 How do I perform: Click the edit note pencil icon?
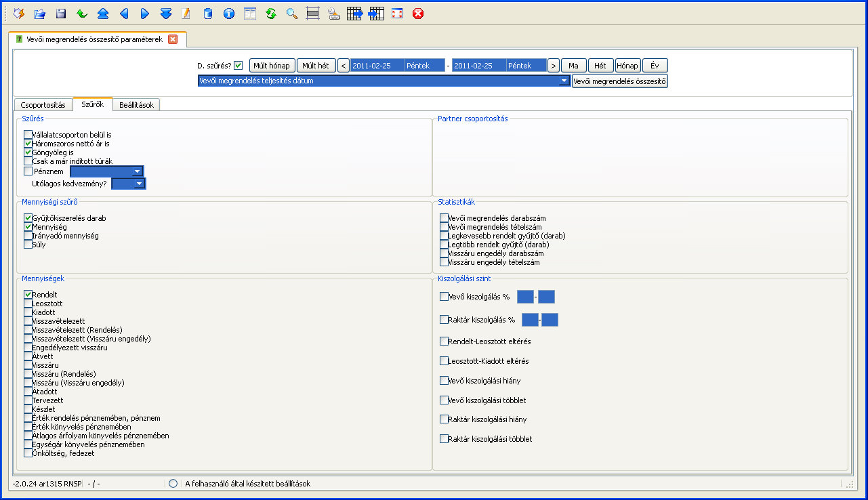[x=186, y=14]
